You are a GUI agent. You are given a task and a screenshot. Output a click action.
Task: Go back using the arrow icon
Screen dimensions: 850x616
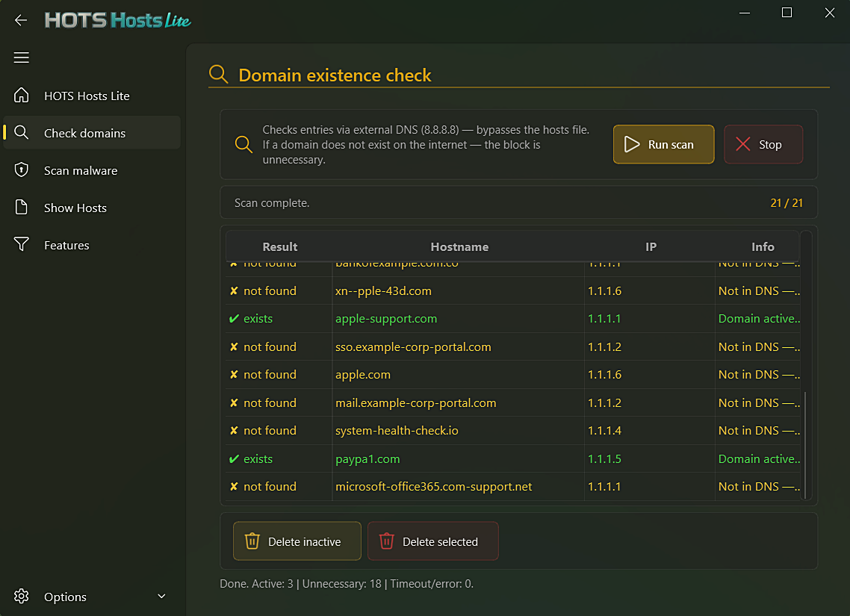[x=21, y=21]
